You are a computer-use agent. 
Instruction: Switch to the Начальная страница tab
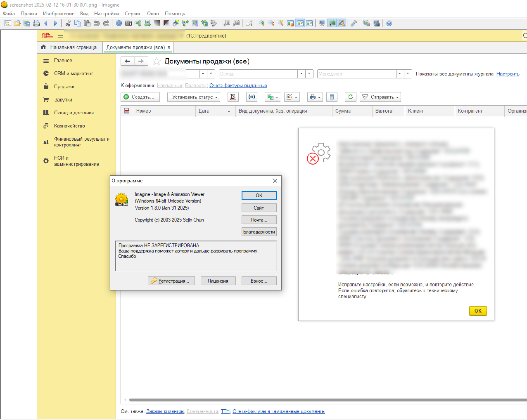tap(69, 47)
